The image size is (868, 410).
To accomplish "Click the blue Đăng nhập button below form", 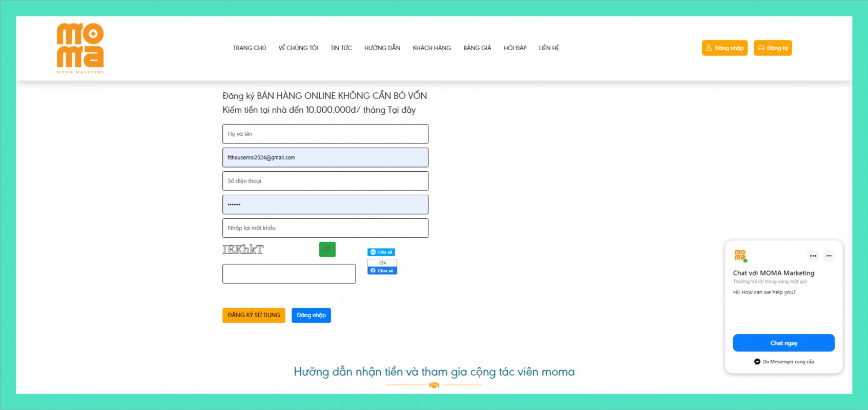I will [x=311, y=315].
